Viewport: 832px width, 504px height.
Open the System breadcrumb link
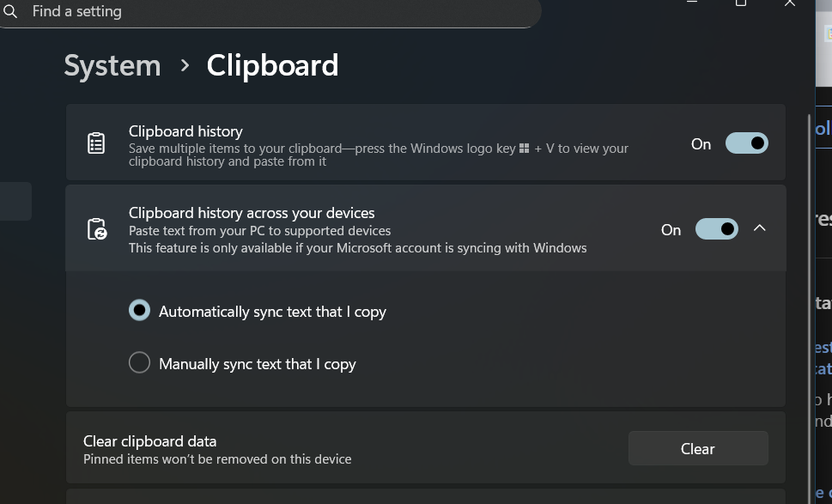[x=112, y=65]
